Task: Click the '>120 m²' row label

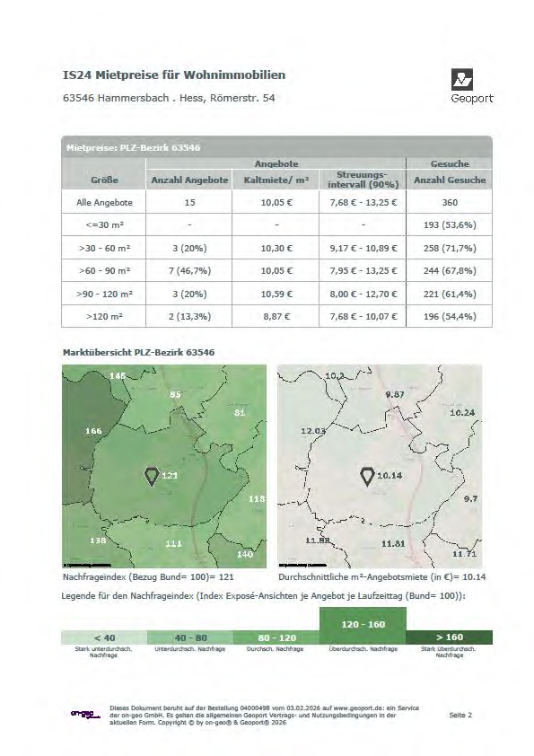Action: pyautogui.click(x=104, y=317)
